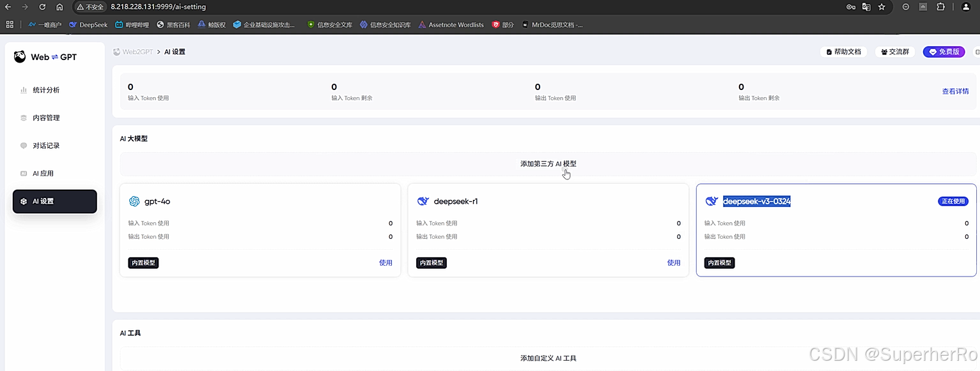
Task: Go to browser home icon
Action: pyautogui.click(x=59, y=6)
